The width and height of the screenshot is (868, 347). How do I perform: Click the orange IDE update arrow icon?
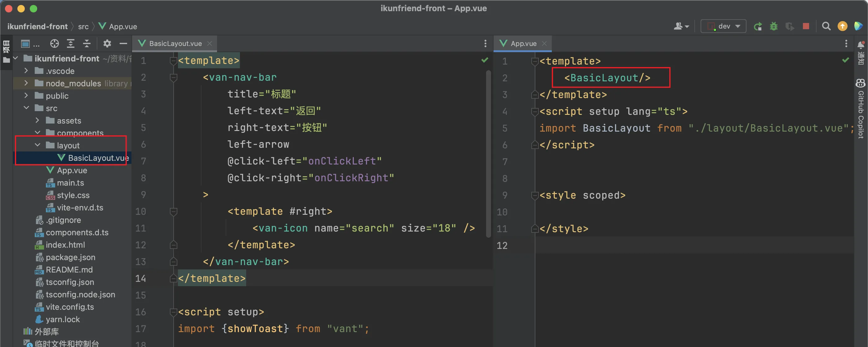point(842,26)
